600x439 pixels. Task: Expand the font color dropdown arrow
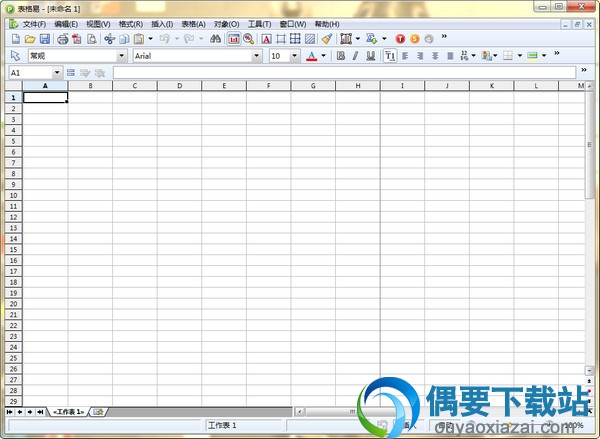pos(324,56)
